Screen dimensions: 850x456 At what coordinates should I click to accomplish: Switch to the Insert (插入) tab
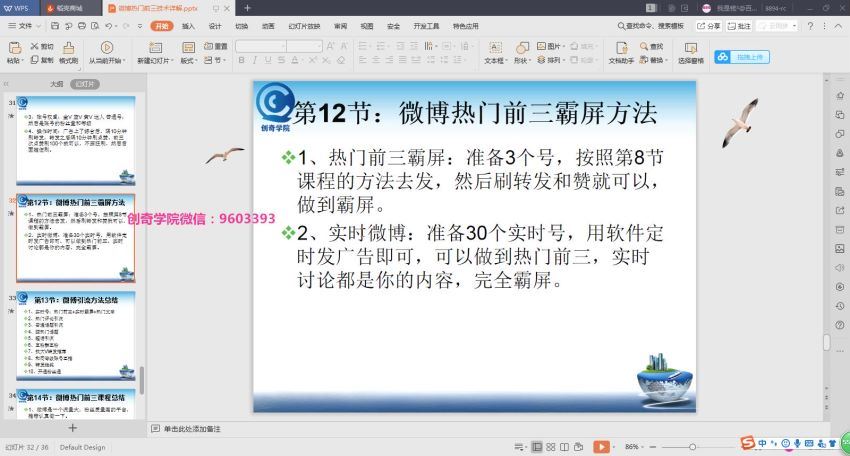[x=188, y=26]
